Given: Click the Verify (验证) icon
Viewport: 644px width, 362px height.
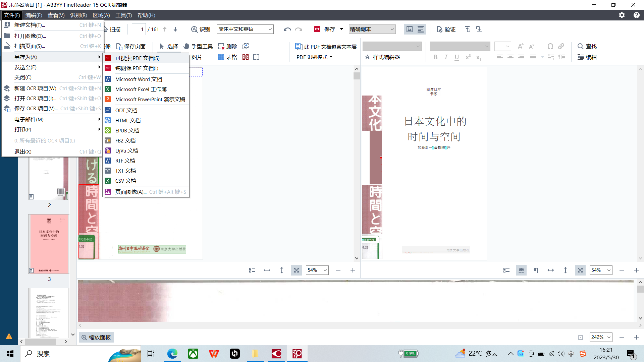Looking at the screenshot, I should [440, 29].
